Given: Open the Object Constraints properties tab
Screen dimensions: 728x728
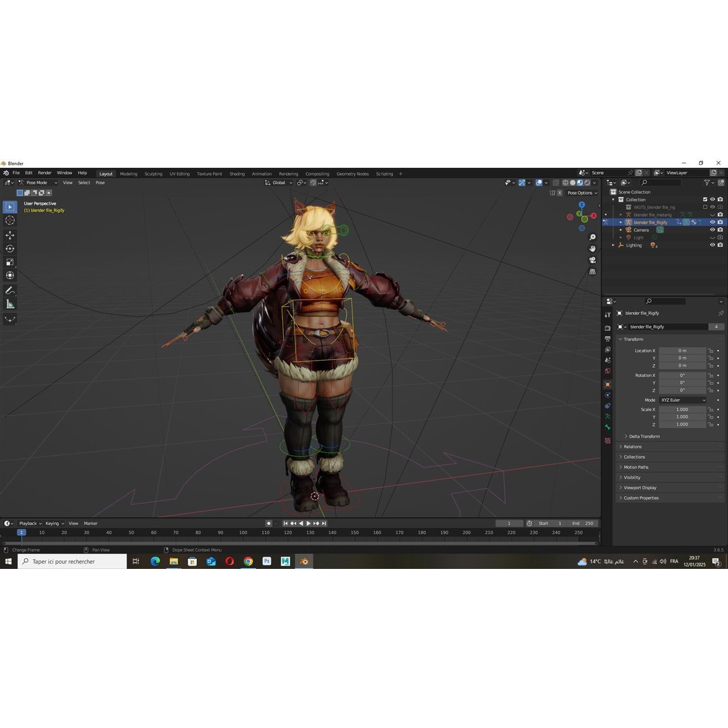Looking at the screenshot, I should pyautogui.click(x=607, y=406).
